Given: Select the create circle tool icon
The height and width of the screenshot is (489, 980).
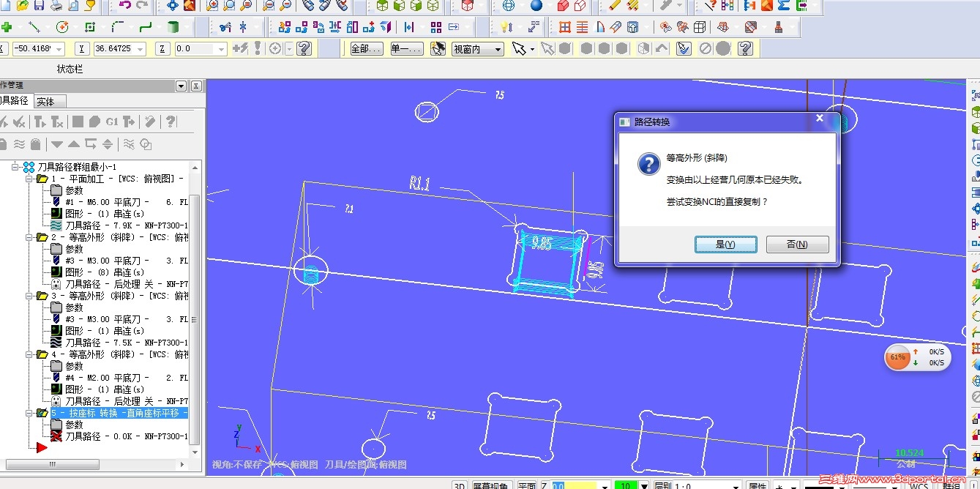Looking at the screenshot, I should click(62, 27).
